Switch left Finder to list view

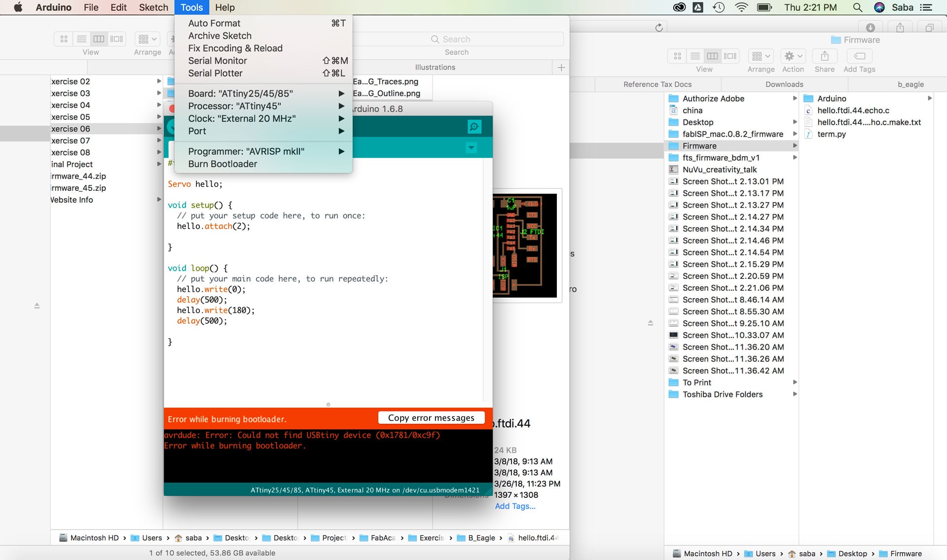coord(82,39)
